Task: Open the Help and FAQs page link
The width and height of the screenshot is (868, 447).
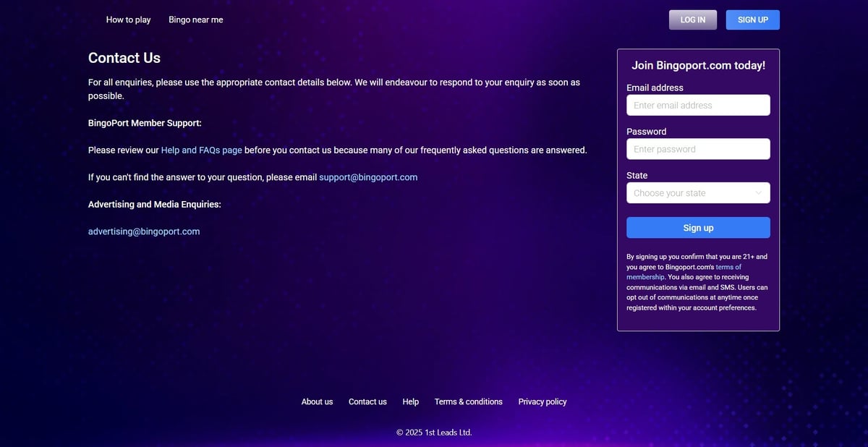Action: click(202, 150)
